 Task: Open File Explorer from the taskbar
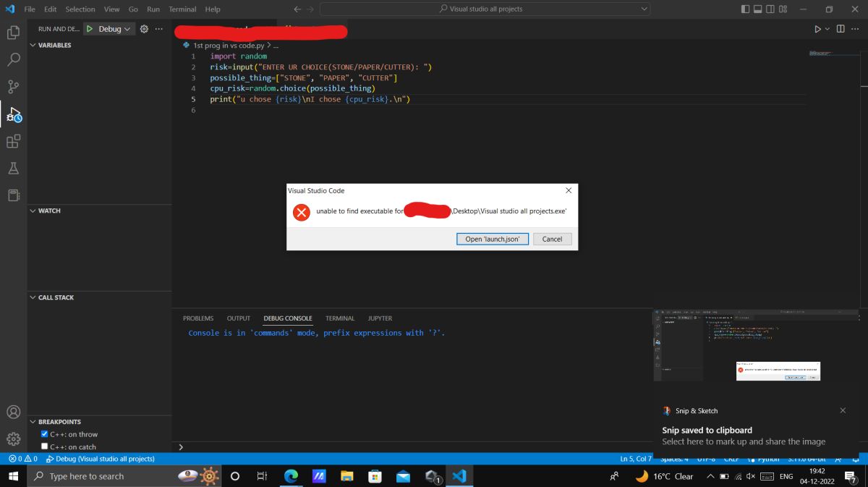pyautogui.click(x=346, y=476)
